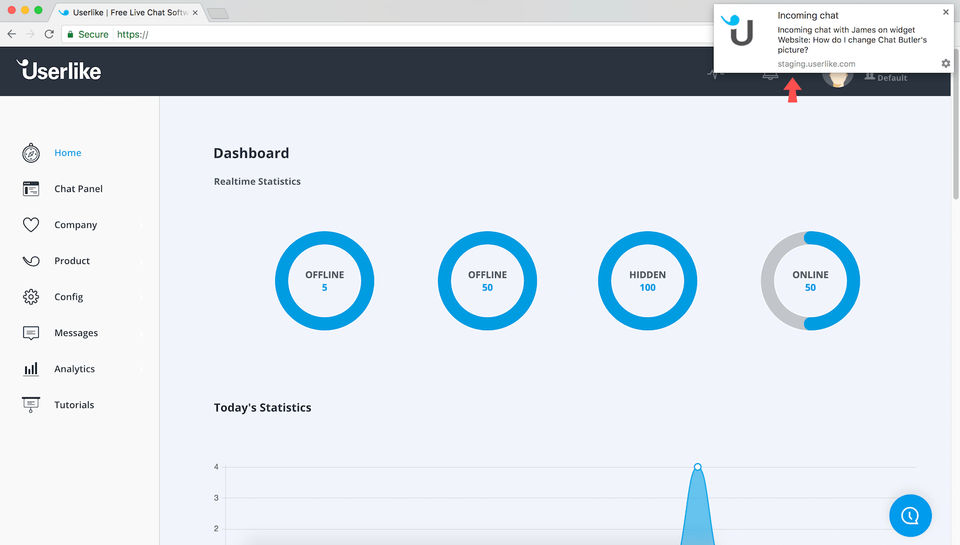The width and height of the screenshot is (960, 545).
Task: Open the floating chat widget button
Action: (x=910, y=516)
